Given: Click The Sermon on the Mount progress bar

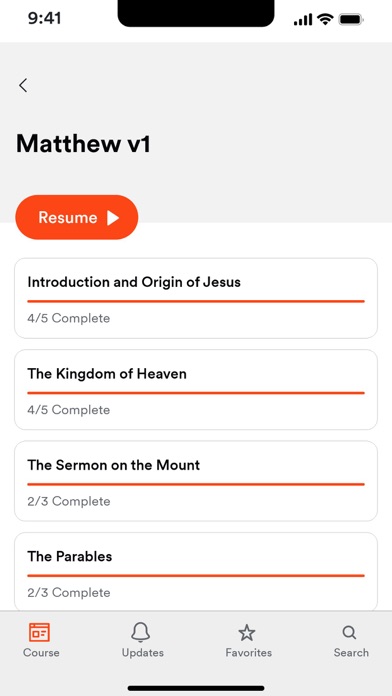Looking at the screenshot, I should pos(196,484).
